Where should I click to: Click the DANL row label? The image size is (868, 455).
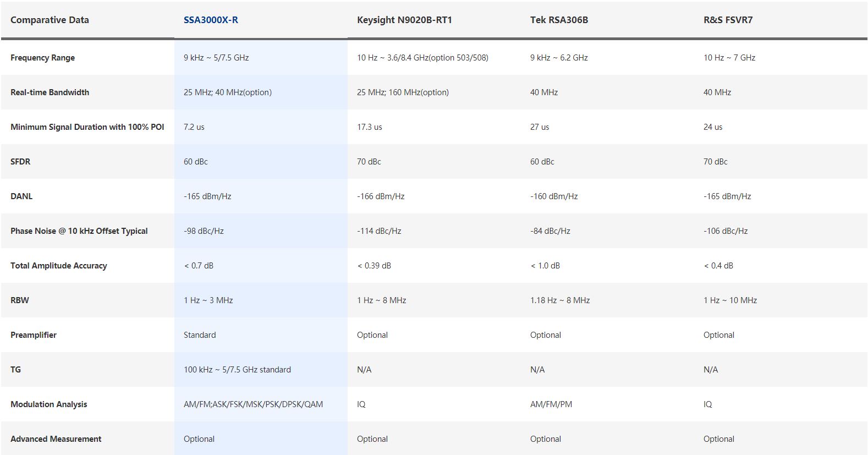21,196
